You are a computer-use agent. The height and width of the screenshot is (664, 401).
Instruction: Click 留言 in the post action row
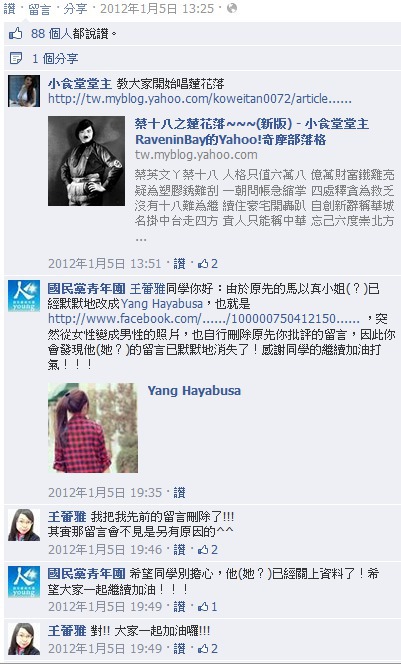click(x=39, y=8)
